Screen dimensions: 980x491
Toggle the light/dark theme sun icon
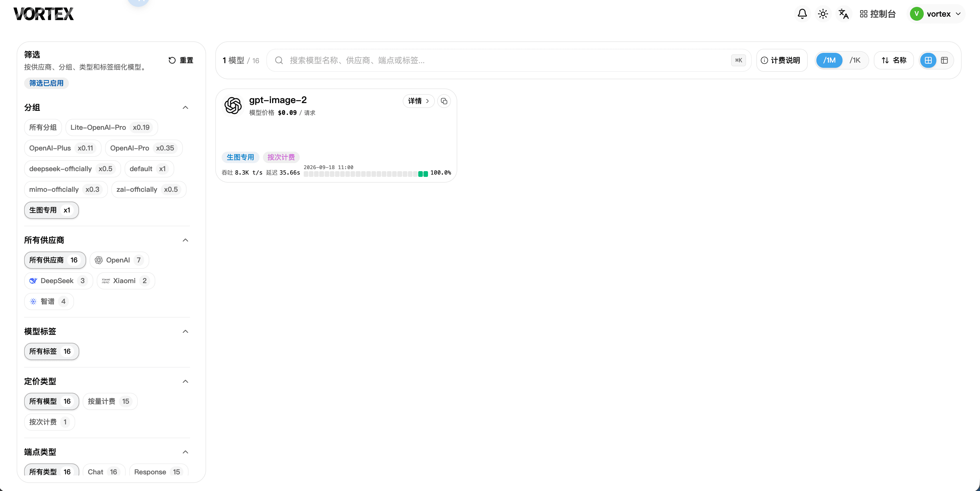(822, 14)
